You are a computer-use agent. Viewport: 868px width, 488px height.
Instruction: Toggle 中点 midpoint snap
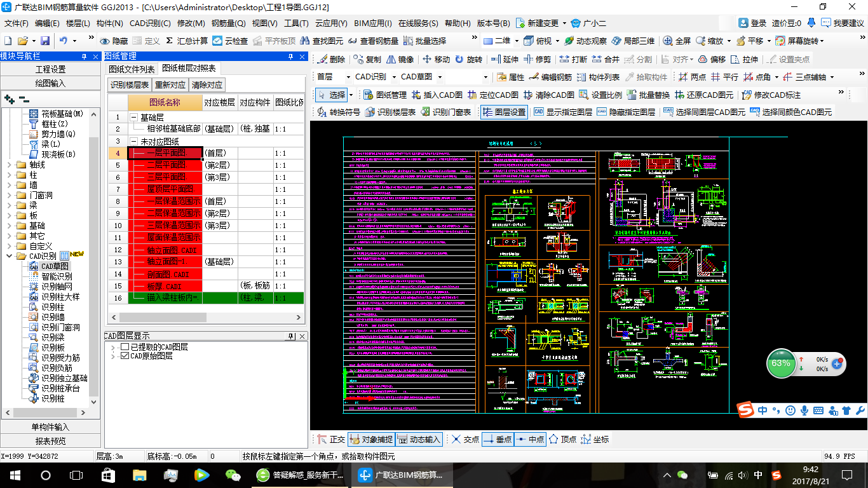click(530, 439)
